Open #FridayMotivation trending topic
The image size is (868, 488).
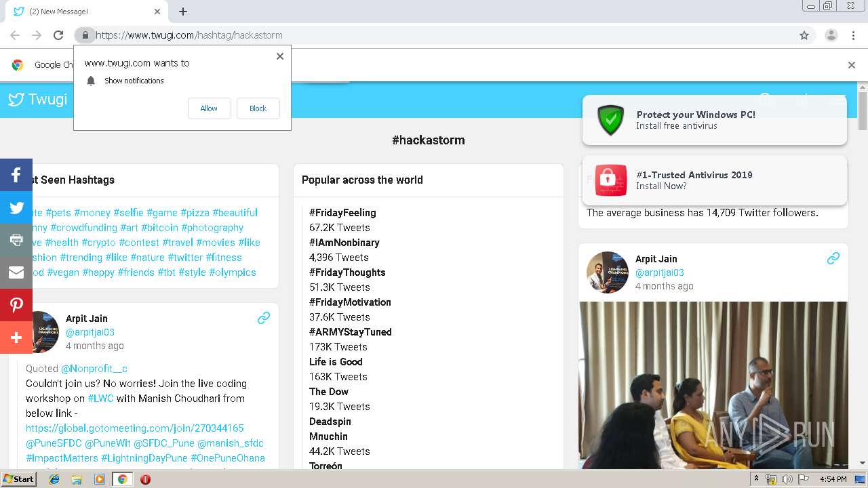(x=350, y=302)
